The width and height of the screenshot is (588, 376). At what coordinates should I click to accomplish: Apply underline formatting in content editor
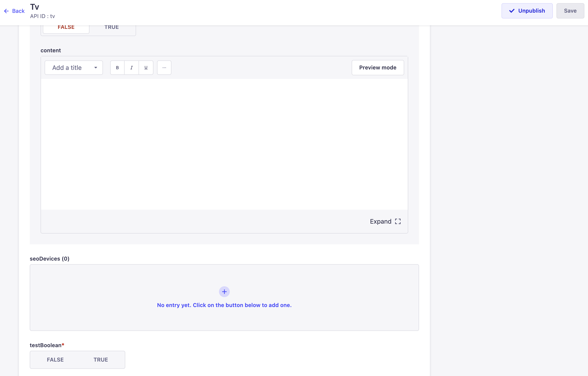[x=146, y=68]
